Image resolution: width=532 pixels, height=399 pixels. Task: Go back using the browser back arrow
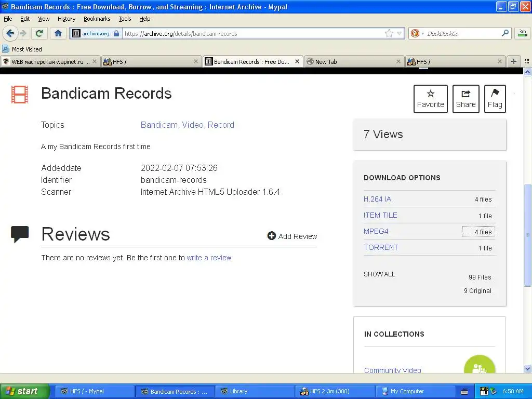point(10,33)
